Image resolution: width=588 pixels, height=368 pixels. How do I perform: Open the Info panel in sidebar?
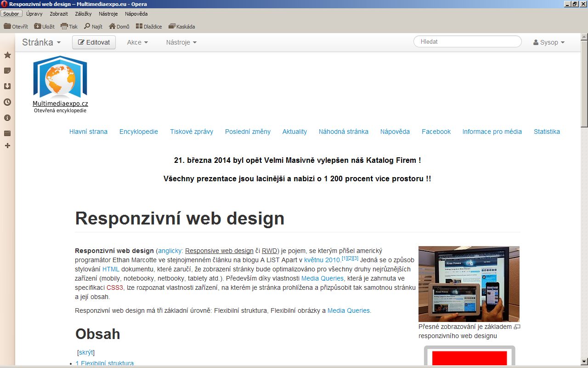click(7, 118)
